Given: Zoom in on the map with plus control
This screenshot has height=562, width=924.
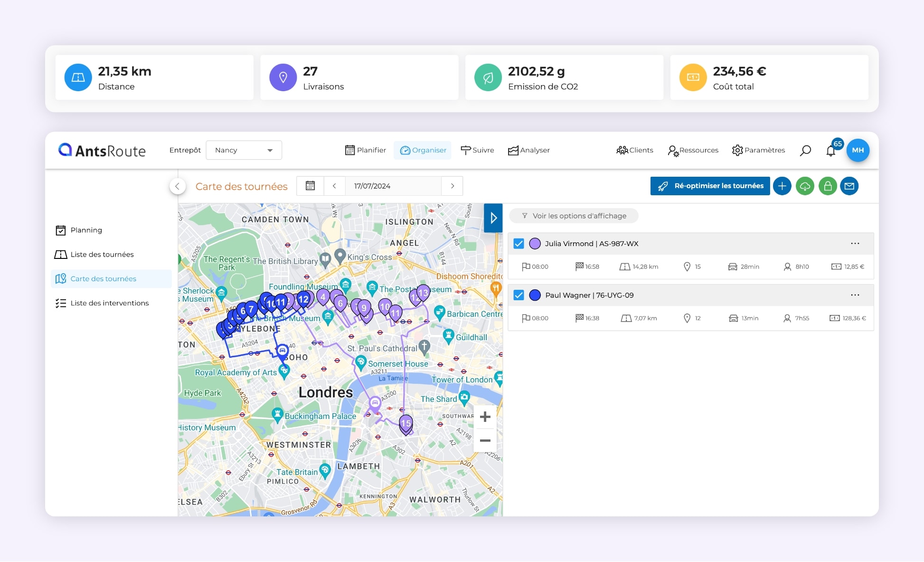Looking at the screenshot, I should coord(485,417).
